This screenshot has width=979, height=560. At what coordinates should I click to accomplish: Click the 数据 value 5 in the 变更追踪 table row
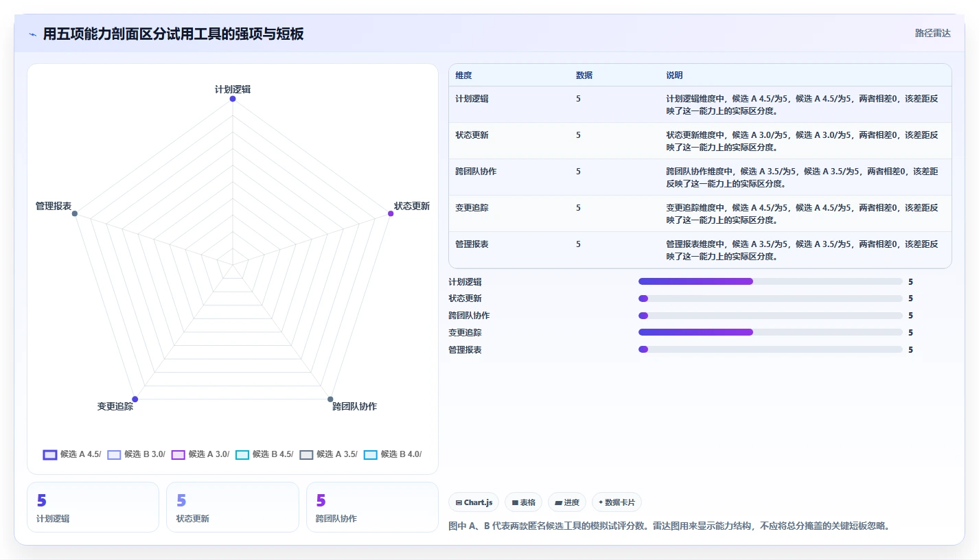click(578, 208)
